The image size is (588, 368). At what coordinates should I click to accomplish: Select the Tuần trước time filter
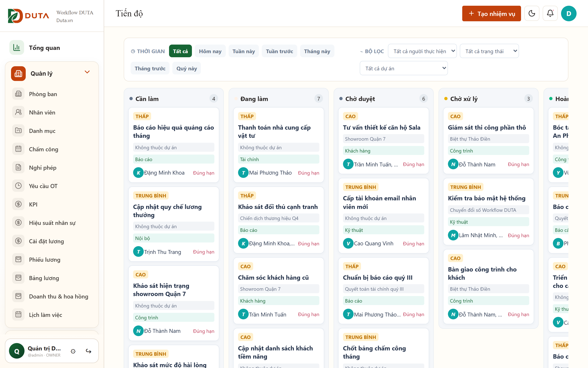pos(280,51)
